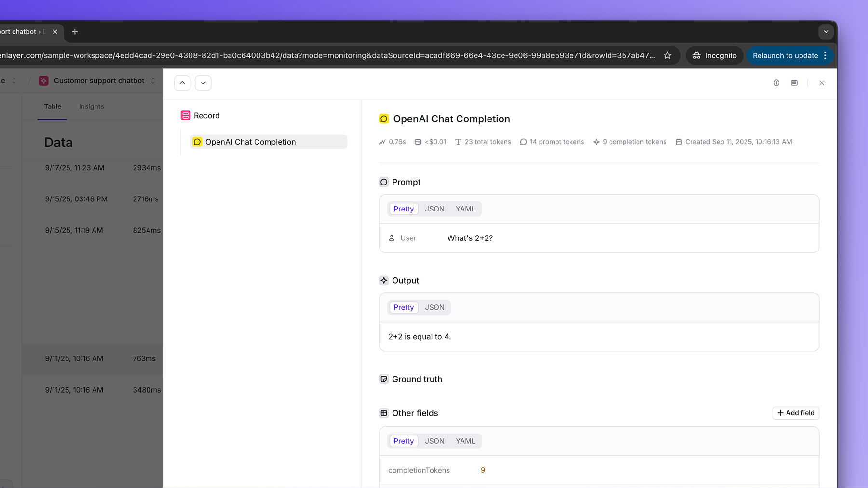This screenshot has height=488, width=868.
Task: Go to previous record with up arrow
Action: pos(182,83)
